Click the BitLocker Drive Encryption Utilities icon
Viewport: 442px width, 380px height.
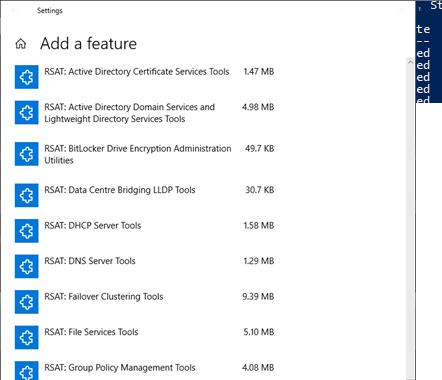click(x=27, y=154)
